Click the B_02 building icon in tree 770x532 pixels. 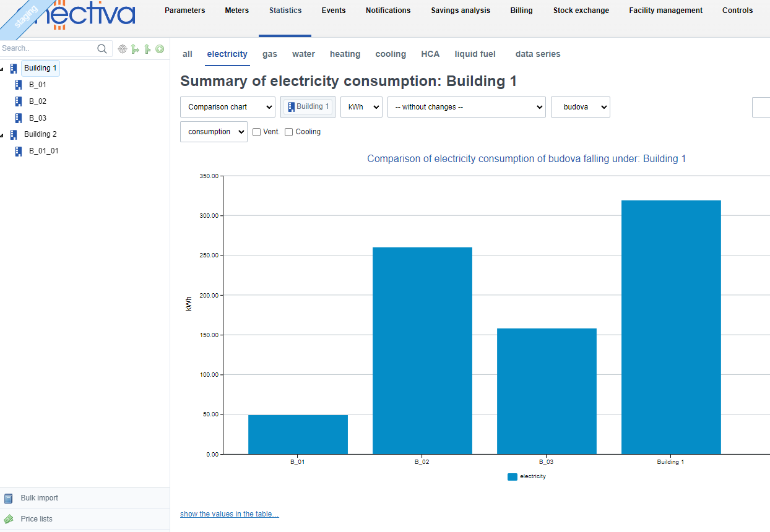coord(19,101)
